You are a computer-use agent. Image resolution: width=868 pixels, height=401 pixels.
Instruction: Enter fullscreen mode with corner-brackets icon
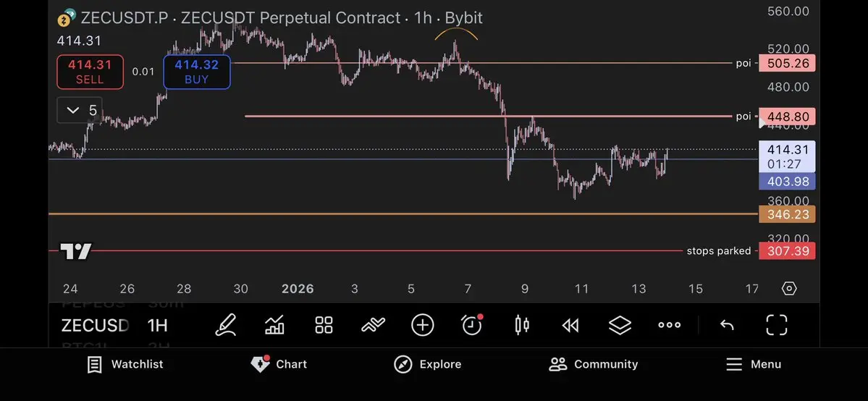(776, 325)
